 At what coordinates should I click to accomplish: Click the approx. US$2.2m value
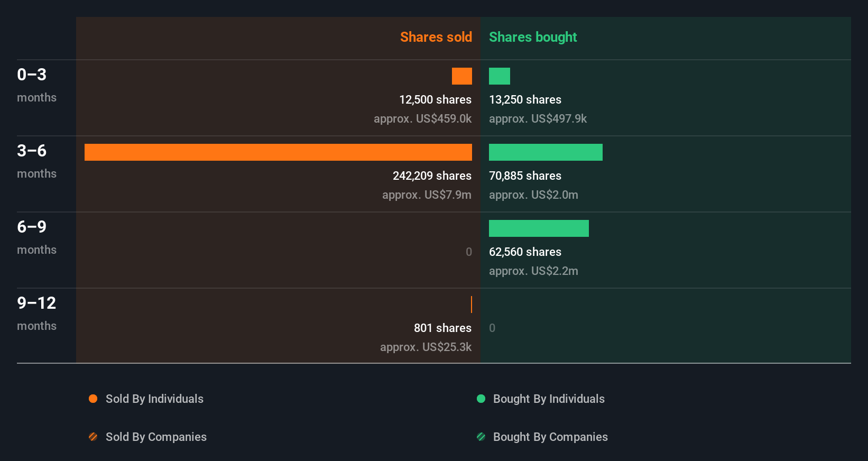click(x=533, y=271)
